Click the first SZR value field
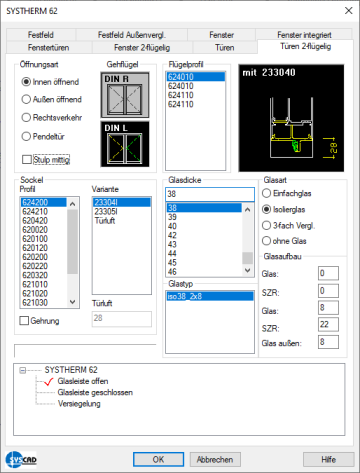This screenshot has width=360, height=473. tap(328, 291)
